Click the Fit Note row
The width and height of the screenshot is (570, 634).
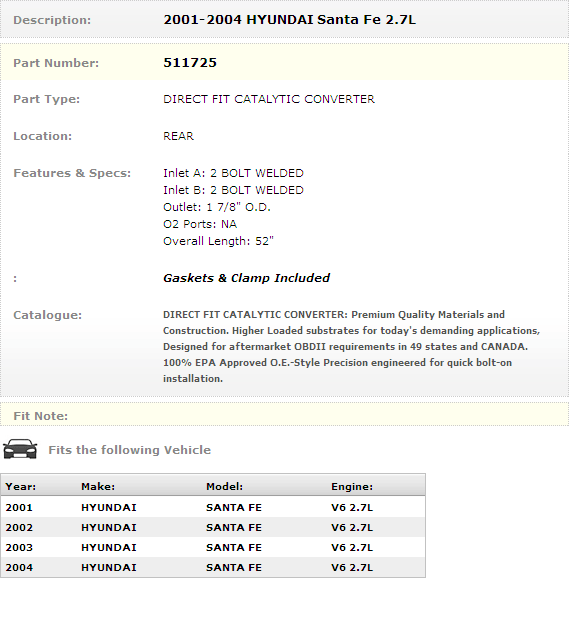(x=284, y=415)
